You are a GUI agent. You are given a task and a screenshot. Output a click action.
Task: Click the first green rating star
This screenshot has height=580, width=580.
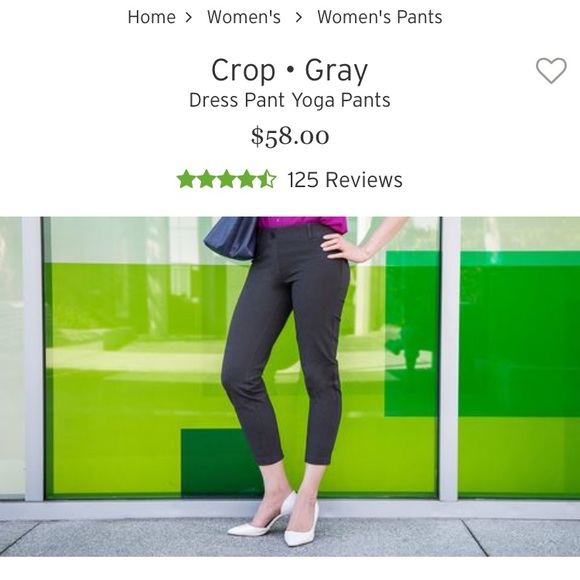[186, 179]
